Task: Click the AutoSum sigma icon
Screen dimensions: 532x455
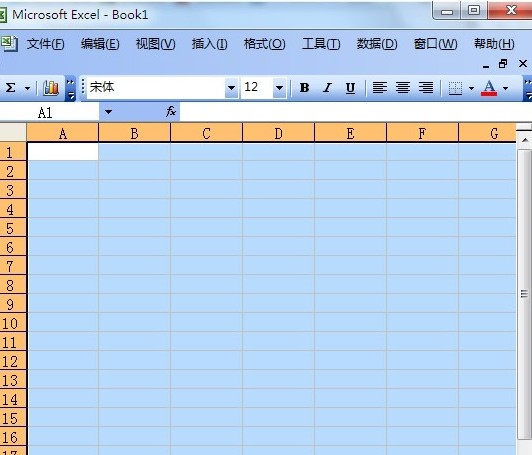Action: 11,88
